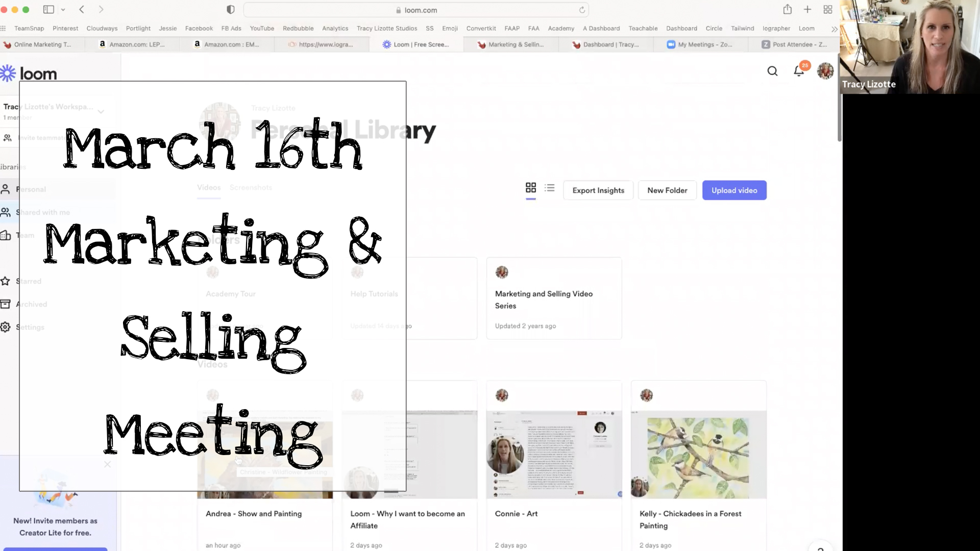This screenshot has width=980, height=551.
Task: Click Invite teammates icon
Action: [x=8, y=138]
